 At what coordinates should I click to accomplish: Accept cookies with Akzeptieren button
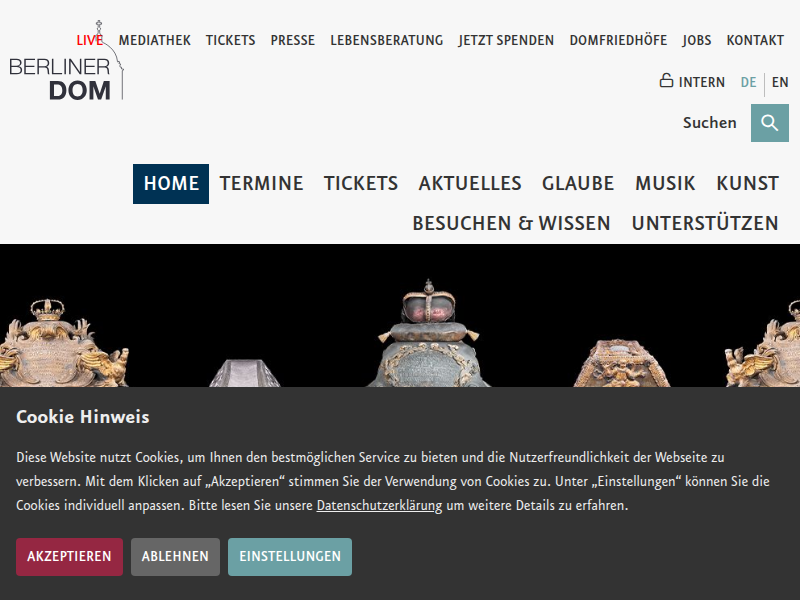click(69, 557)
